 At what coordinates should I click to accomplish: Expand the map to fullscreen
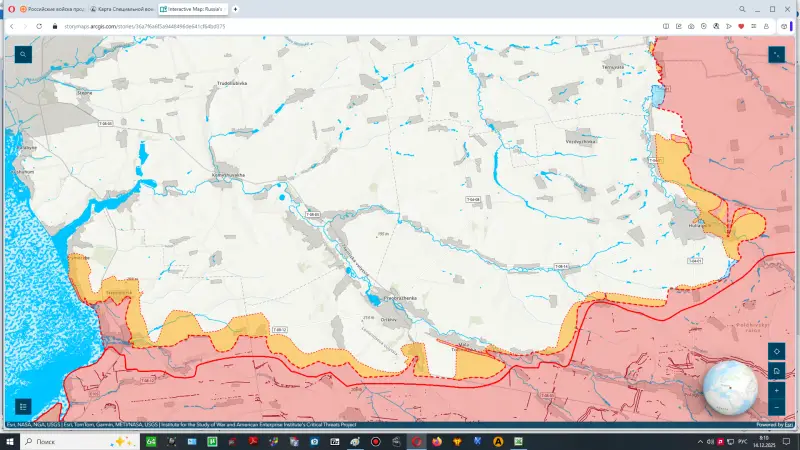pyautogui.click(x=777, y=54)
